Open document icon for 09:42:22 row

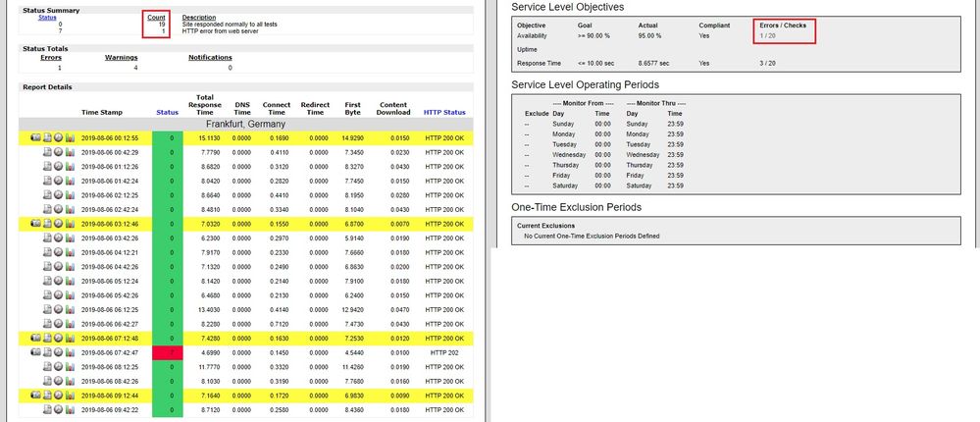pyautogui.click(x=47, y=408)
